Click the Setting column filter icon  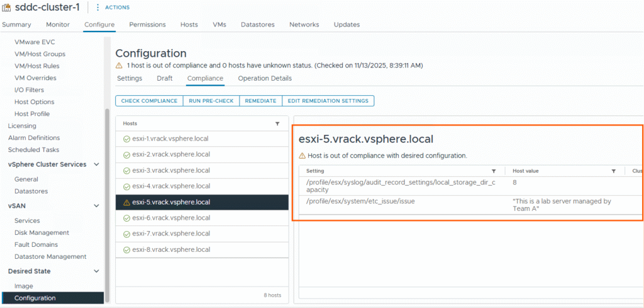(494, 171)
